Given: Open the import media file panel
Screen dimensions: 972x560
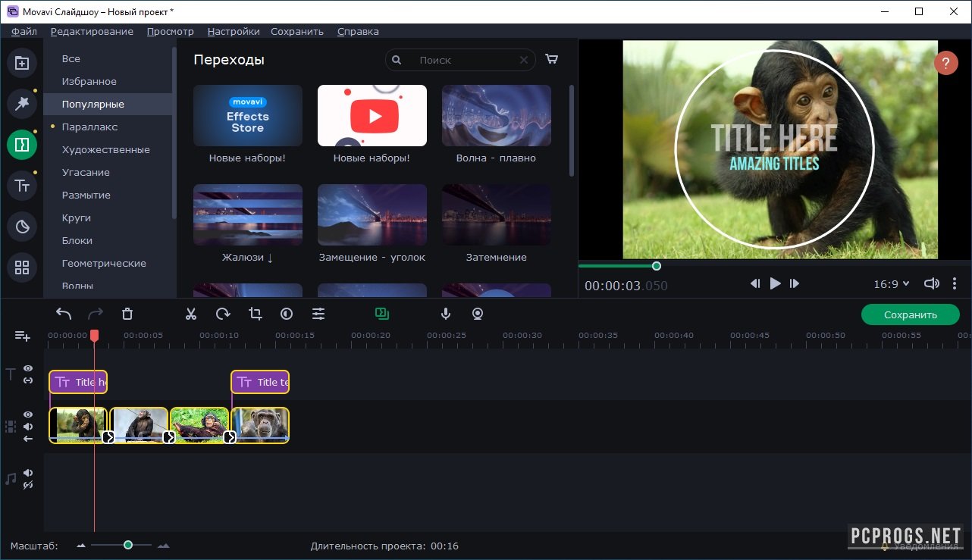Looking at the screenshot, I should pyautogui.click(x=22, y=63).
